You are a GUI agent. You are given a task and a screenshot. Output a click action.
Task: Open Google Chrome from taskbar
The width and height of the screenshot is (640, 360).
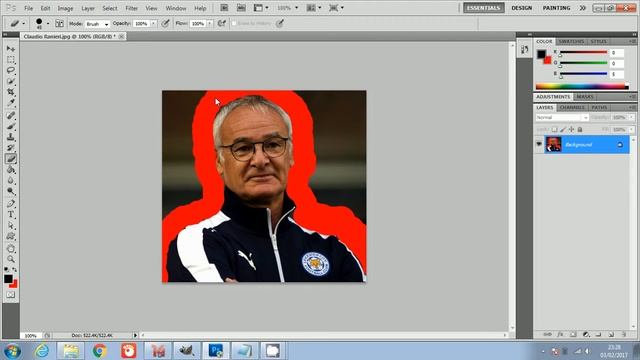pos(99,351)
